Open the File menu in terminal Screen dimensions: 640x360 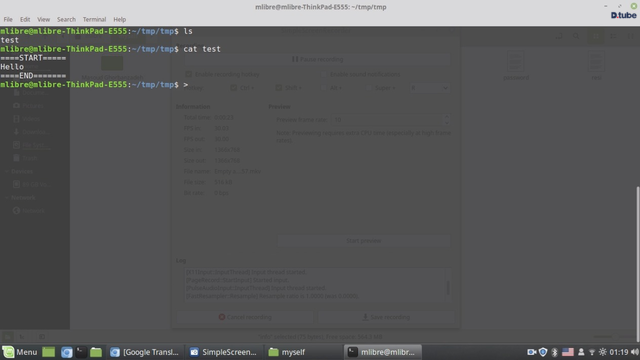(x=8, y=19)
